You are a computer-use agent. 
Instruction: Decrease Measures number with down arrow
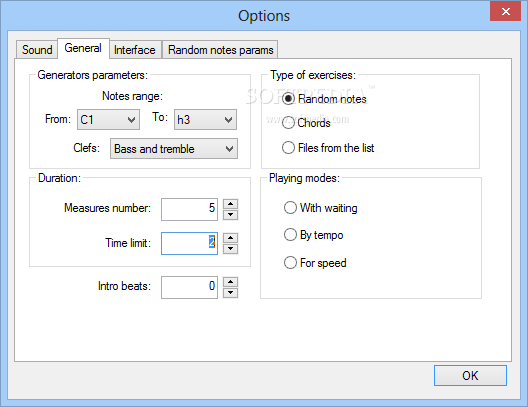231,215
